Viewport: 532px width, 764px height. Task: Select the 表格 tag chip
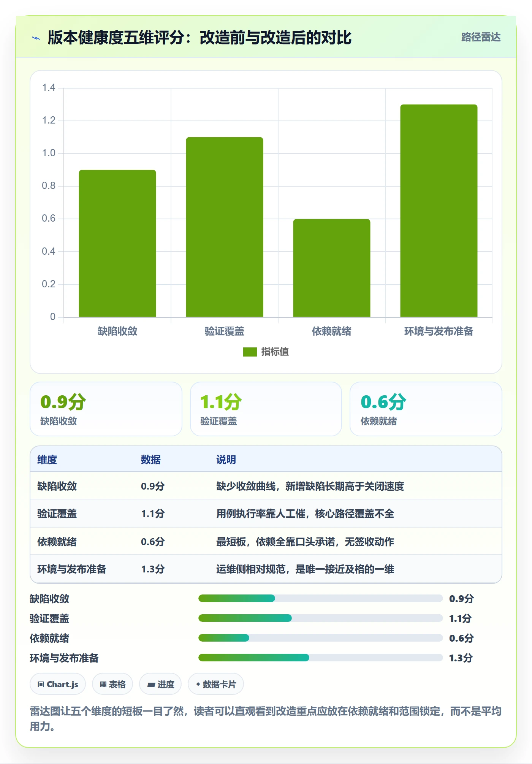(112, 684)
